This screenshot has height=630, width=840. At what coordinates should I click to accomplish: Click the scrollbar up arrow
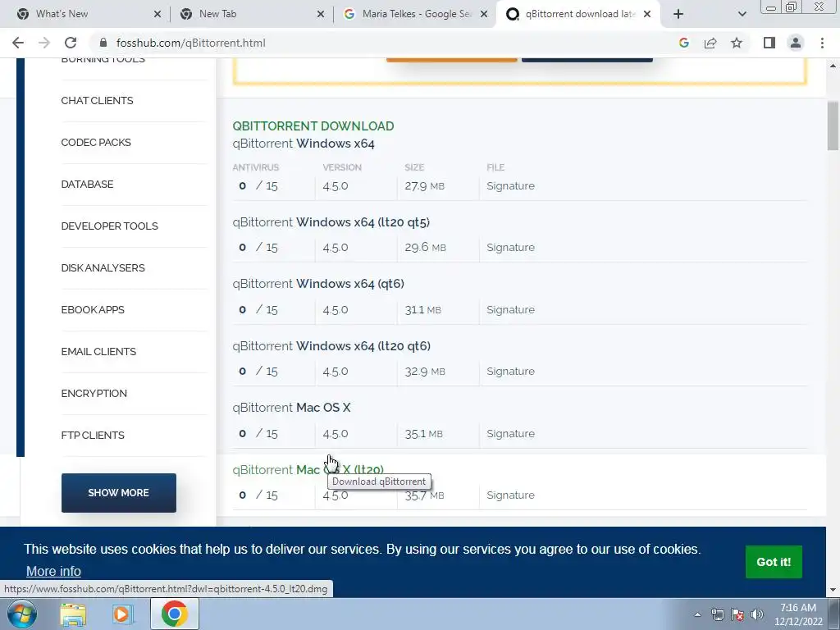pyautogui.click(x=833, y=66)
